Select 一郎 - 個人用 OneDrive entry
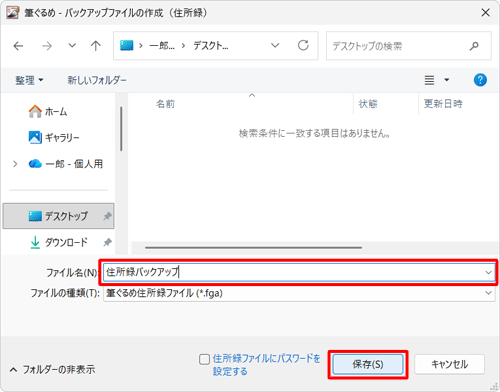Viewport: 500px width, 392px height. coord(66,164)
